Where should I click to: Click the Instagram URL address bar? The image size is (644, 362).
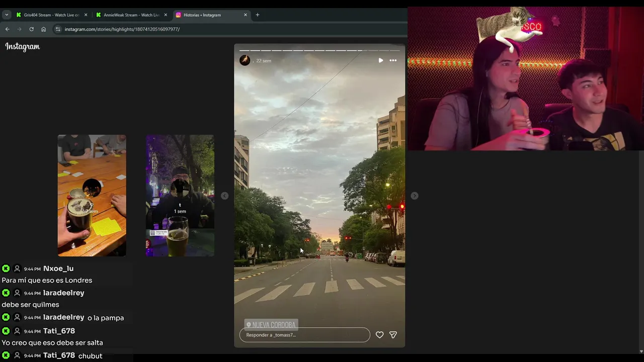pos(122,29)
